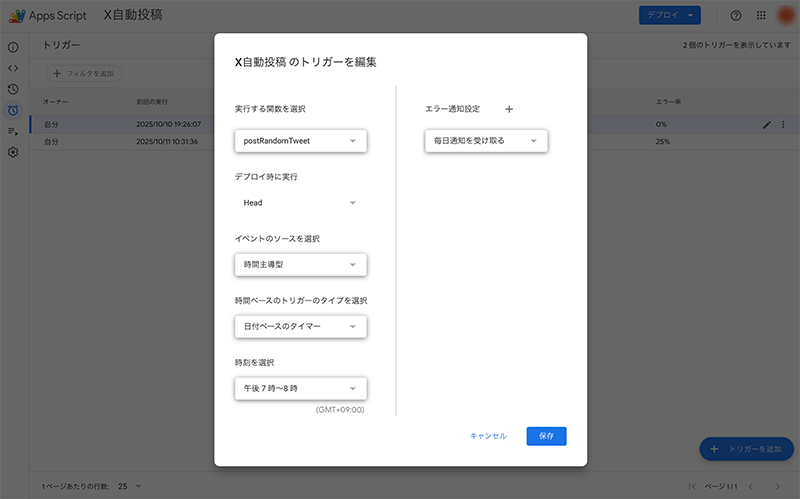Click the user account avatar
The image size is (800, 499).
(786, 16)
